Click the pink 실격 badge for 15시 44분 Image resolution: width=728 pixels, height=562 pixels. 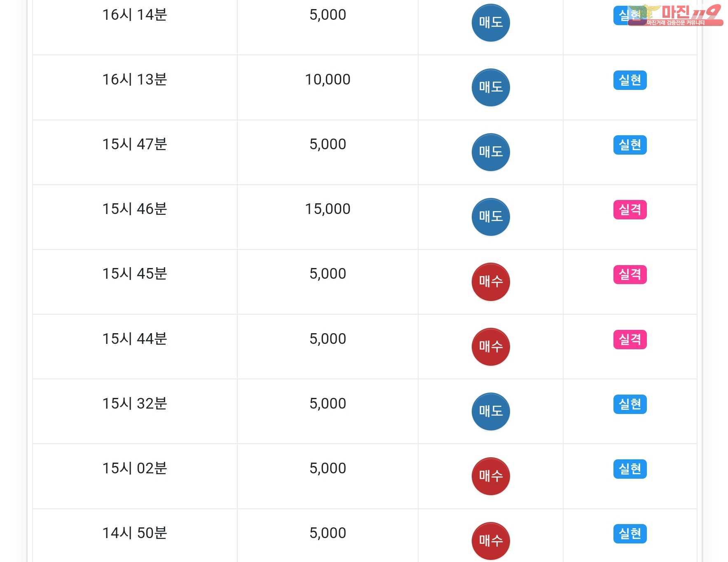pyautogui.click(x=630, y=339)
